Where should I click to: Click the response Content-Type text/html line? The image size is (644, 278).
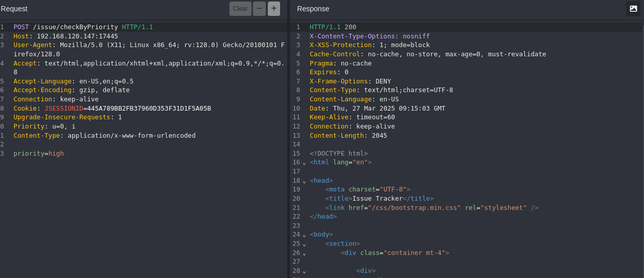381,90
